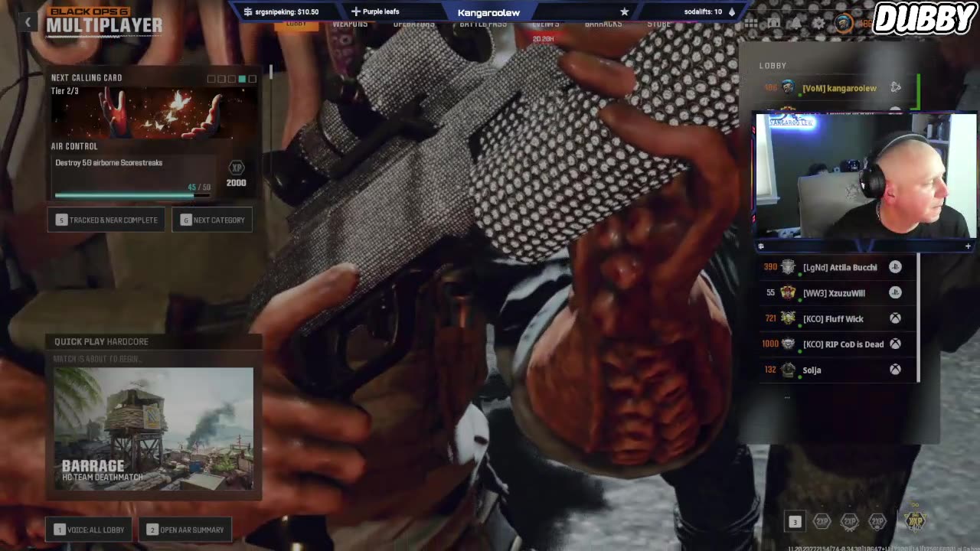This screenshot has width=980, height=551.
Task: Click the XP reward icon above 2000
Action: (x=237, y=168)
